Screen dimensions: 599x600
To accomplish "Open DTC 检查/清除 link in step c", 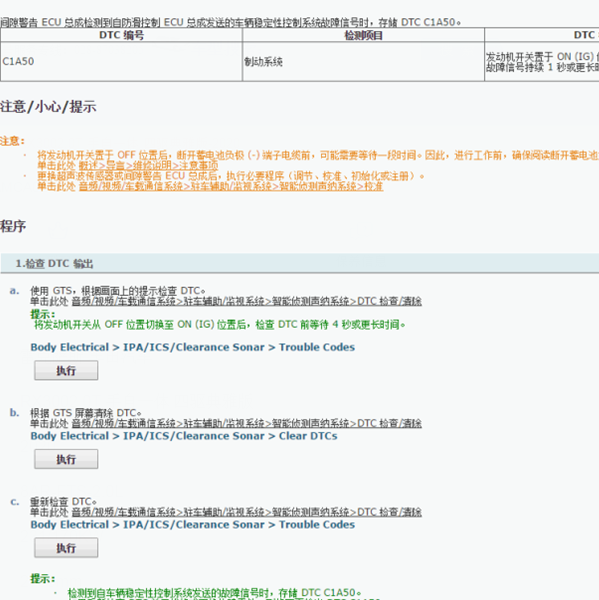I will click(246, 512).
